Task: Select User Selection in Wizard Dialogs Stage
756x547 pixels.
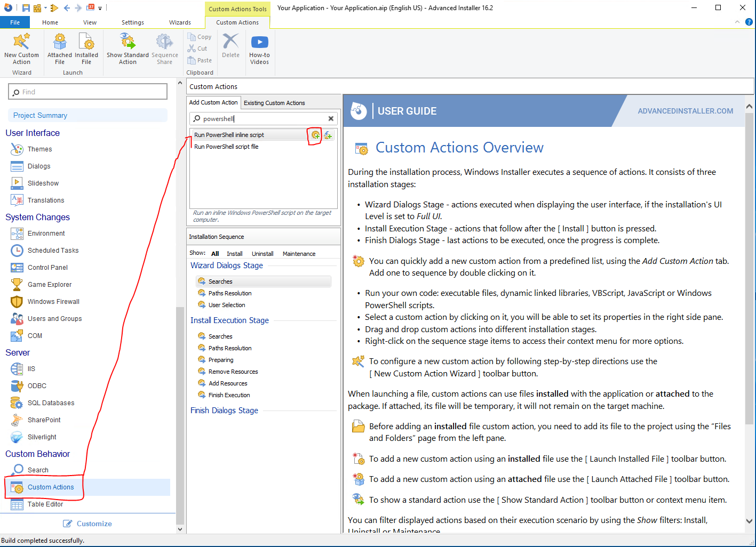Action: tap(227, 305)
